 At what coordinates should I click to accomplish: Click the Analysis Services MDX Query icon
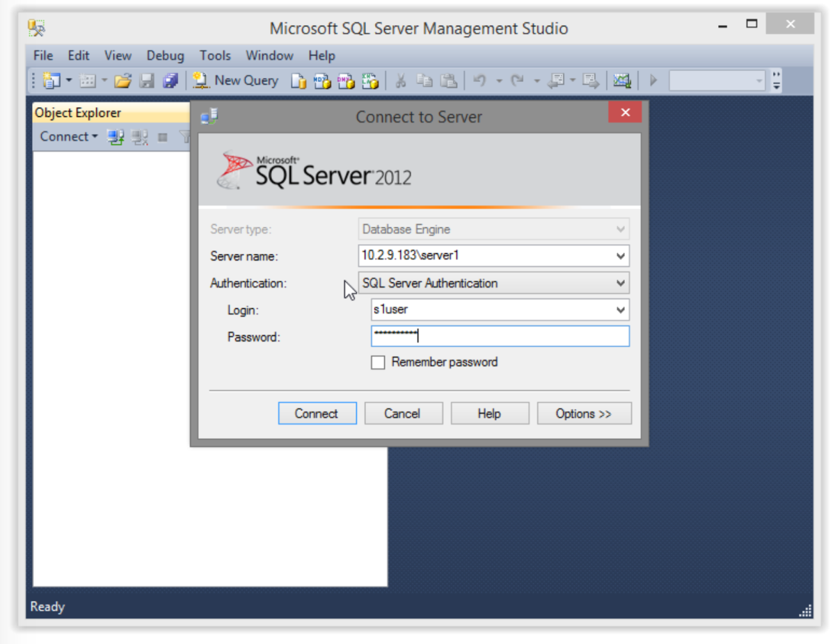point(322,81)
